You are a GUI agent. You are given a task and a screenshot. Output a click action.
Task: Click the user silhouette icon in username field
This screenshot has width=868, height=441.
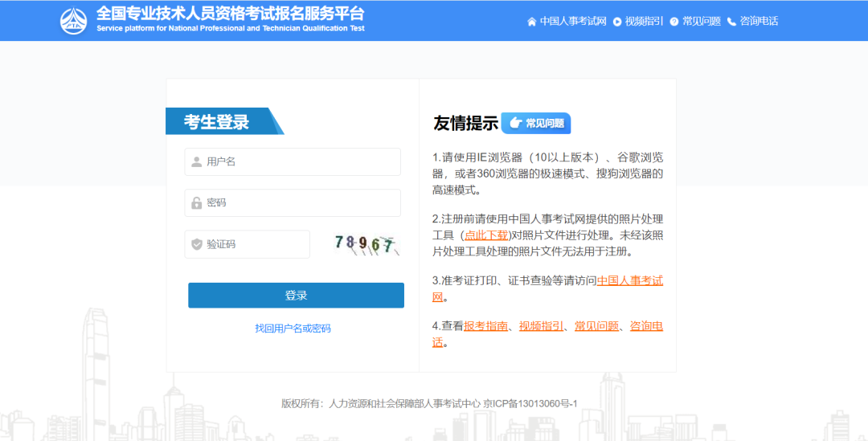click(197, 161)
